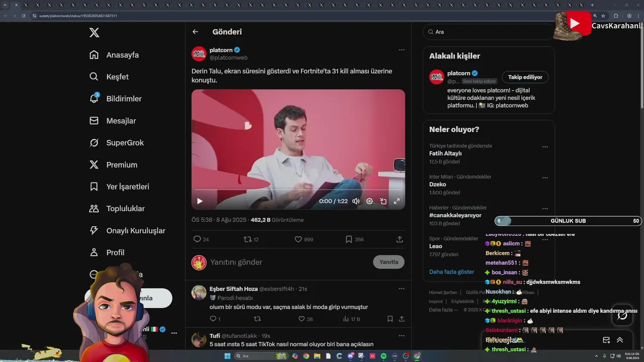The image size is (644, 362).
Task: Open account switcher three-dots menu
Action: tap(174, 333)
